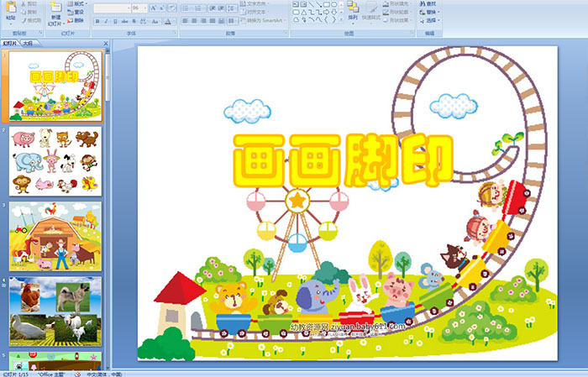Click the Replace button
Viewport: 588px width, 377px height.
pos(431,12)
